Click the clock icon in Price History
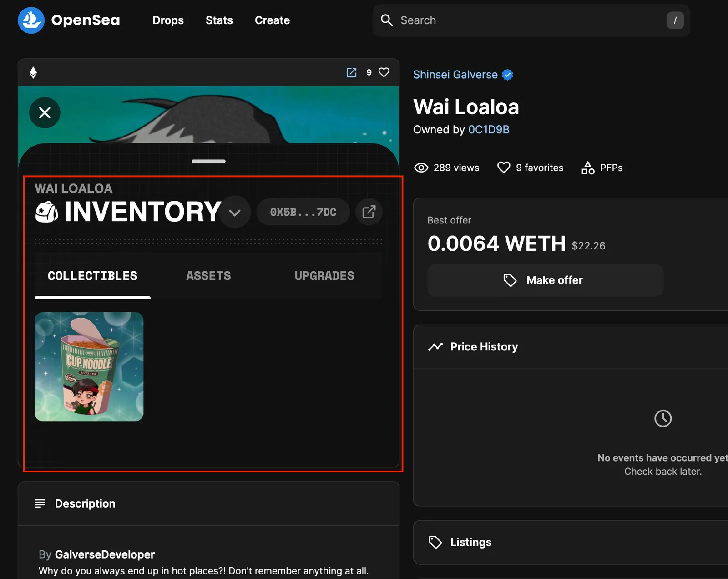 tap(663, 418)
